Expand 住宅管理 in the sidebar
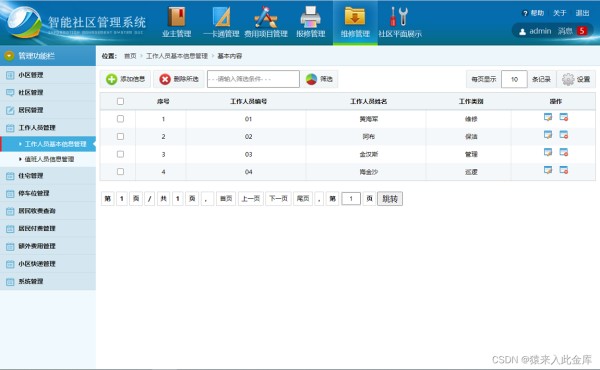This screenshot has width=600, height=370. (x=48, y=176)
